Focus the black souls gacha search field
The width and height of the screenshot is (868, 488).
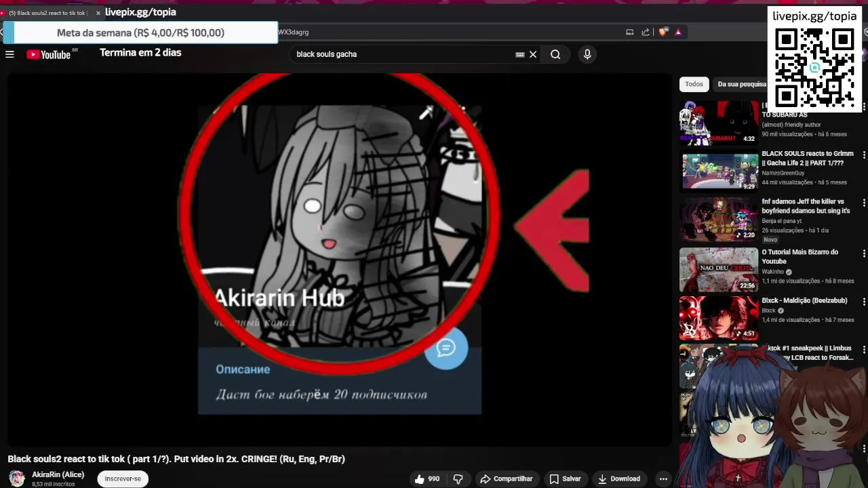coord(403,54)
